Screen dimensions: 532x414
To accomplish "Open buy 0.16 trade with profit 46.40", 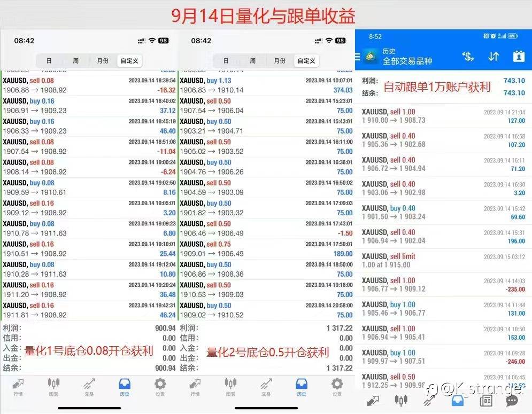I will (x=89, y=126).
